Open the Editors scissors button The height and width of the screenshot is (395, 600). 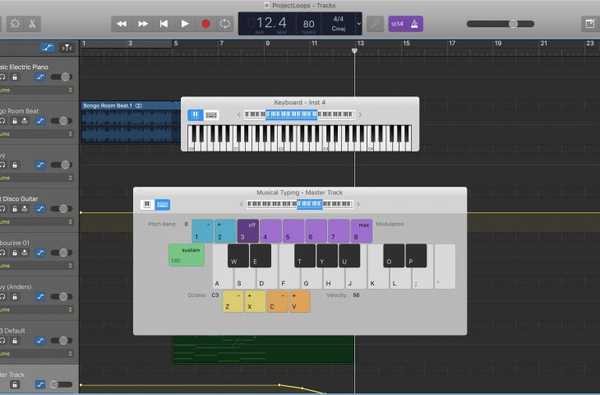(32, 24)
